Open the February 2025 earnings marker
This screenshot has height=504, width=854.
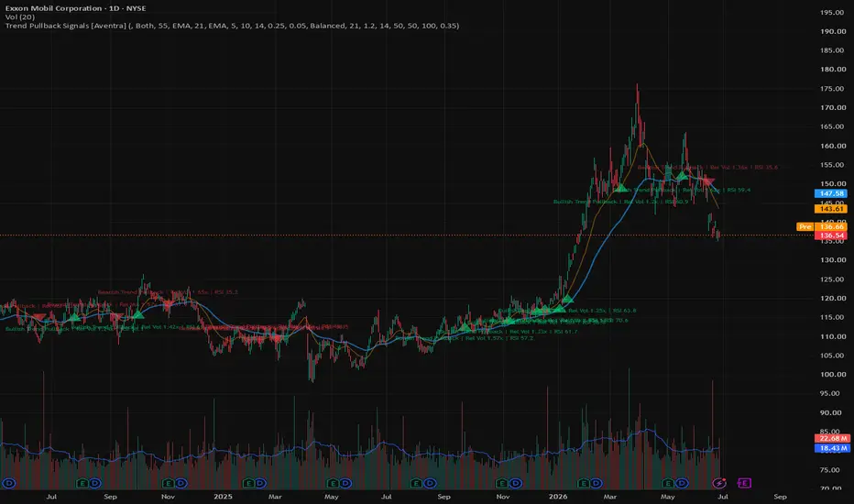[248, 483]
